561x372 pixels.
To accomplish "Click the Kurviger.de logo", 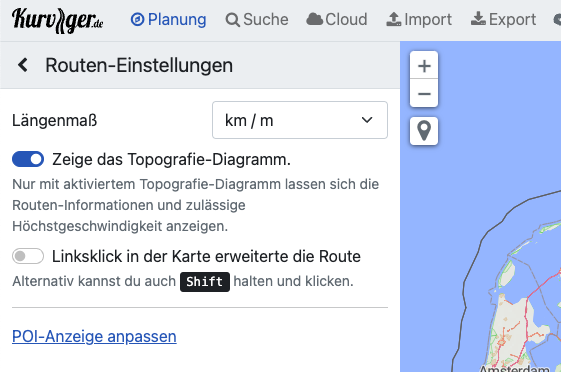I will (x=58, y=20).
